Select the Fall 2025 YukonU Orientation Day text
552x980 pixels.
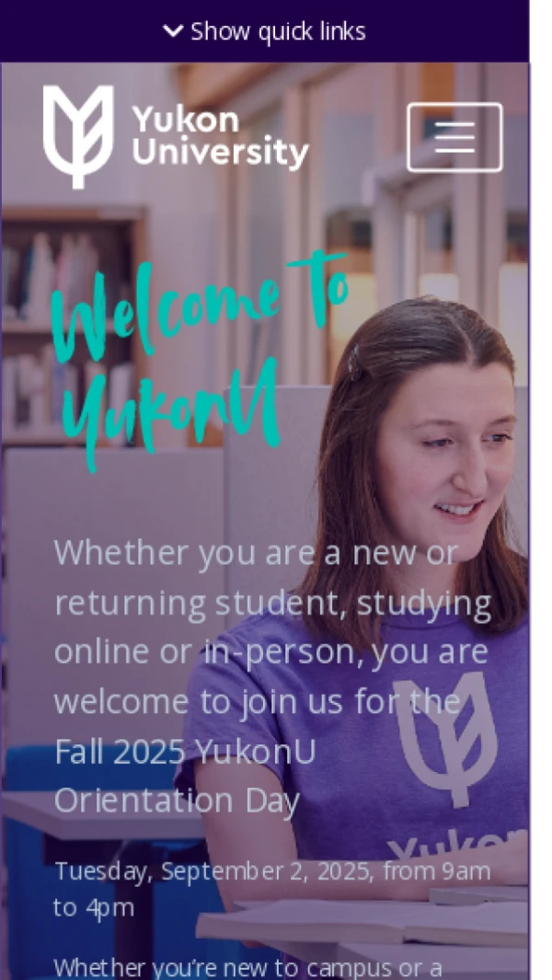point(185,776)
